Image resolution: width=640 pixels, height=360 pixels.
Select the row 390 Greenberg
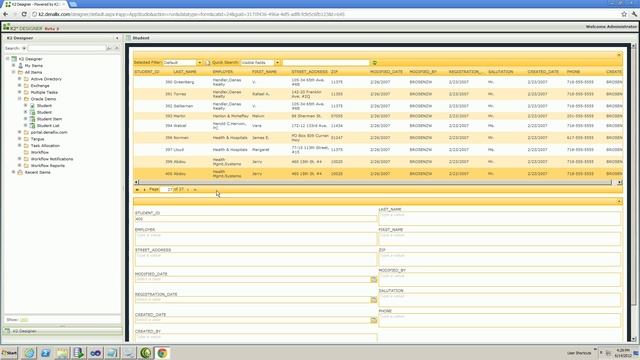(x=378, y=82)
